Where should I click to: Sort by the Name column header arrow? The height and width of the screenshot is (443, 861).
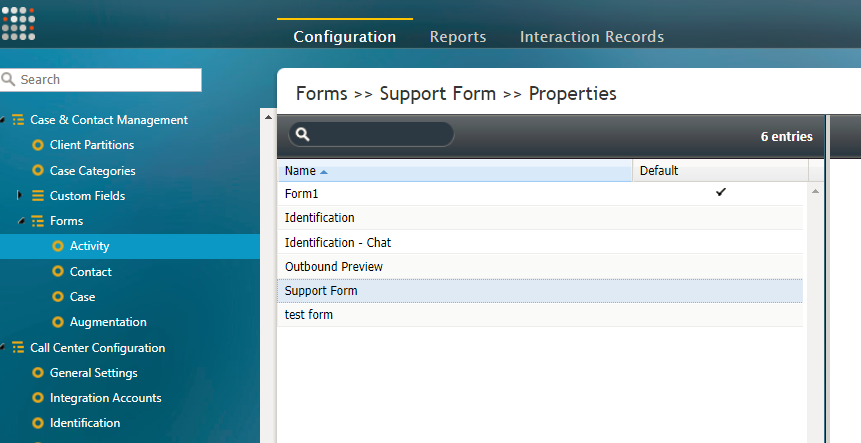pos(324,172)
